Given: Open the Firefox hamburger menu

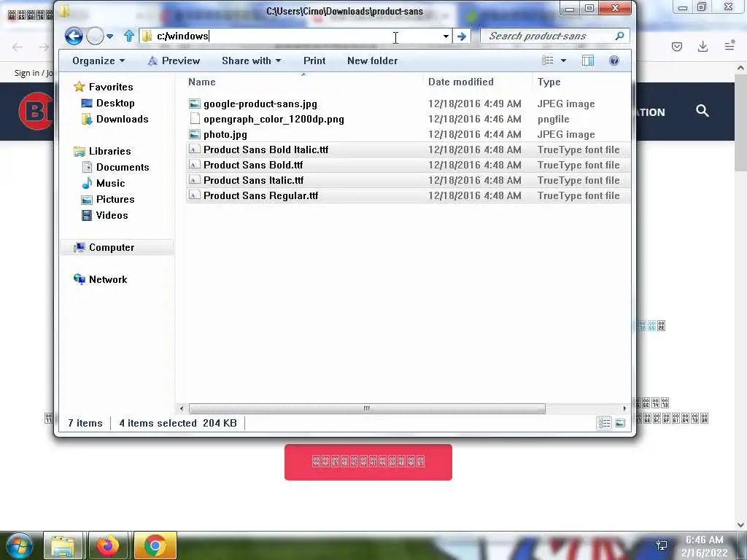Looking at the screenshot, I should point(729,46).
